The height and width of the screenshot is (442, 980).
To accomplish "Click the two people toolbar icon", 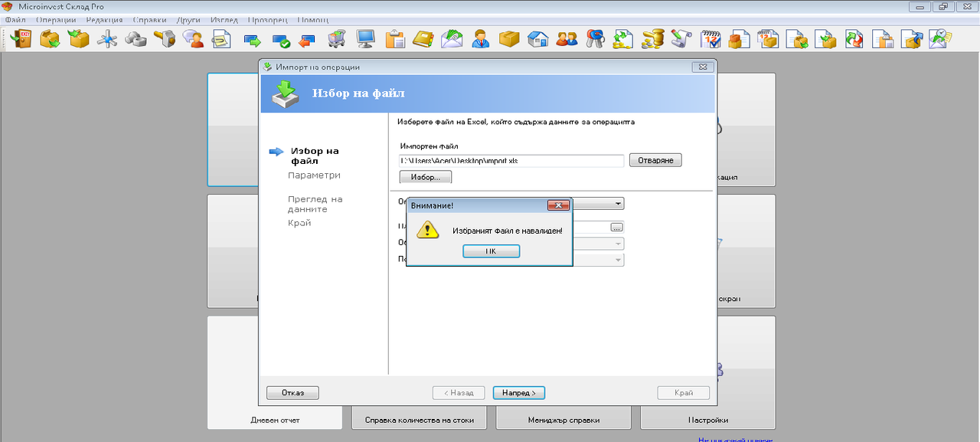I will pos(567,38).
